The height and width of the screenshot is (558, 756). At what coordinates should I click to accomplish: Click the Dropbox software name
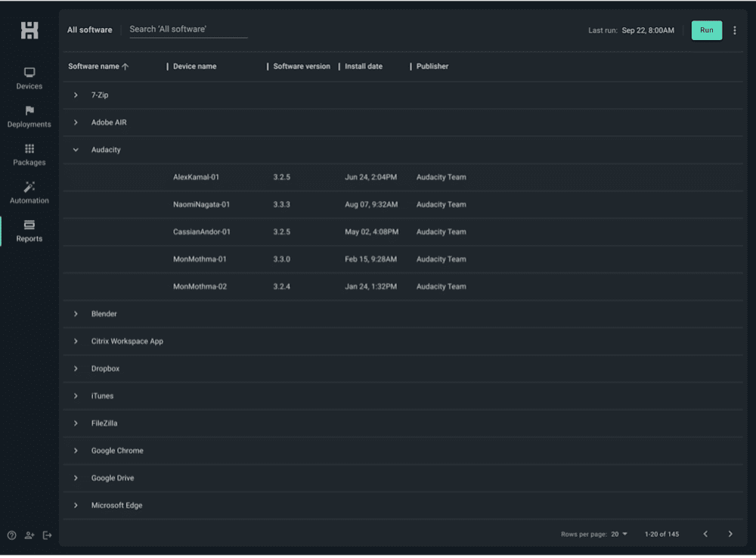pyautogui.click(x=105, y=369)
